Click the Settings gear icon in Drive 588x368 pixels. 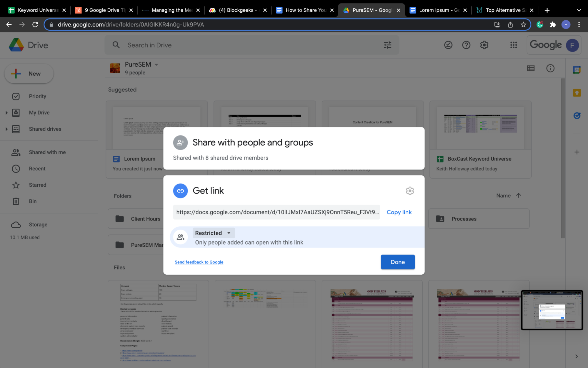484,45
